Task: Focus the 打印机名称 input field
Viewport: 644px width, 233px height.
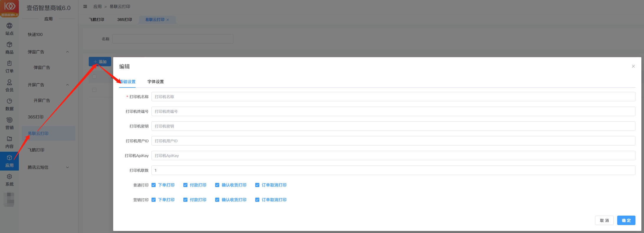Action: click(393, 97)
